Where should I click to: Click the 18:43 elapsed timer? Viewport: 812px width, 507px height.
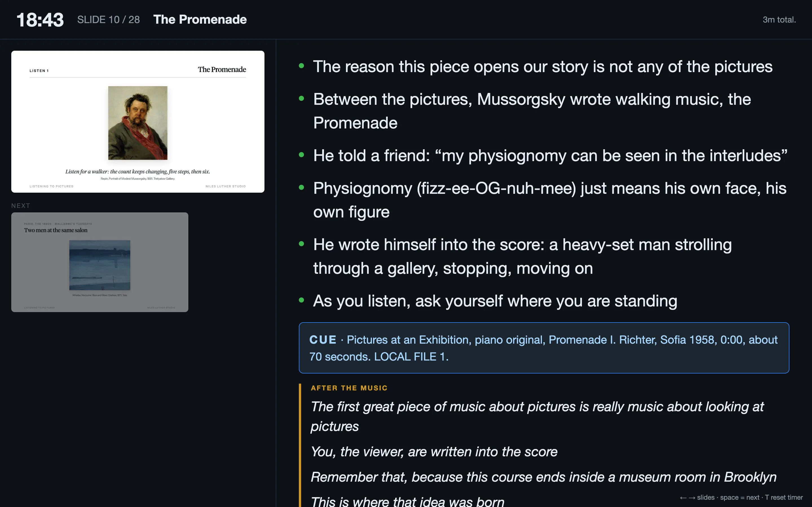point(40,20)
